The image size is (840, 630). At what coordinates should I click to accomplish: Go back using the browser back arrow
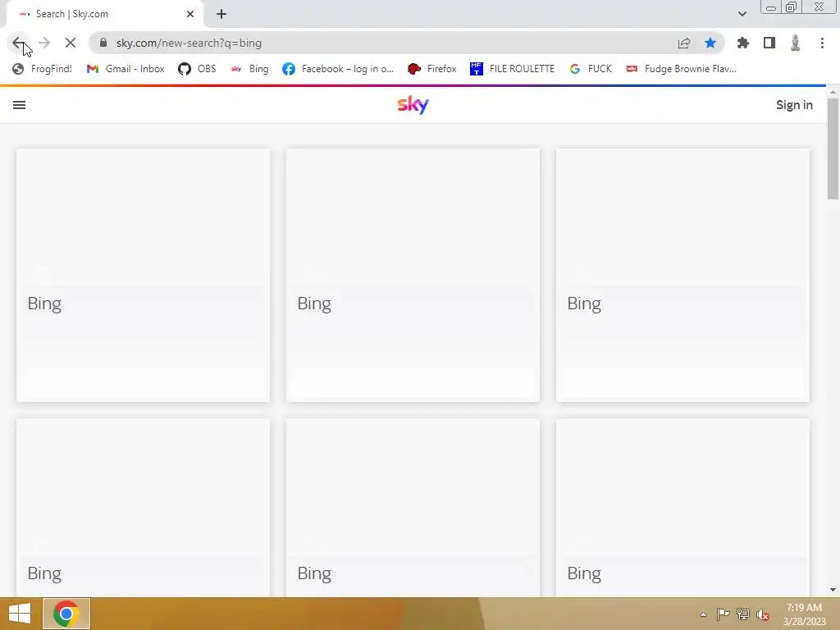tap(18, 43)
